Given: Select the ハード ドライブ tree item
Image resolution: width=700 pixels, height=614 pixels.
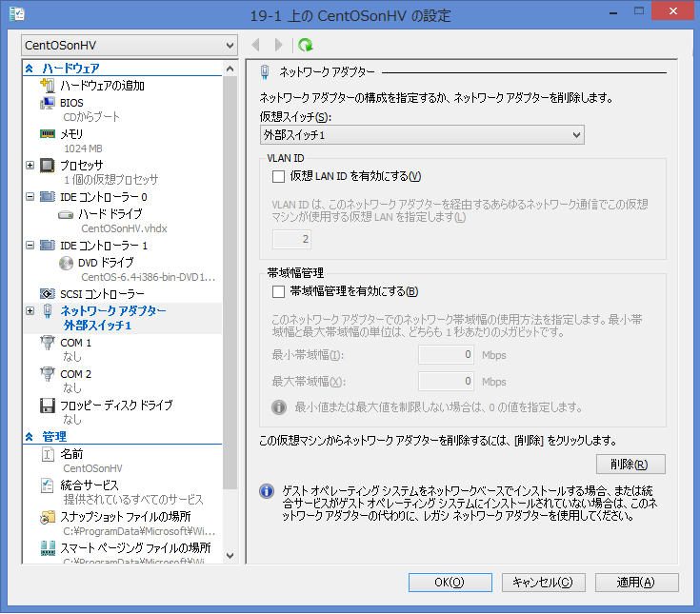Looking at the screenshot, I should point(110,214).
